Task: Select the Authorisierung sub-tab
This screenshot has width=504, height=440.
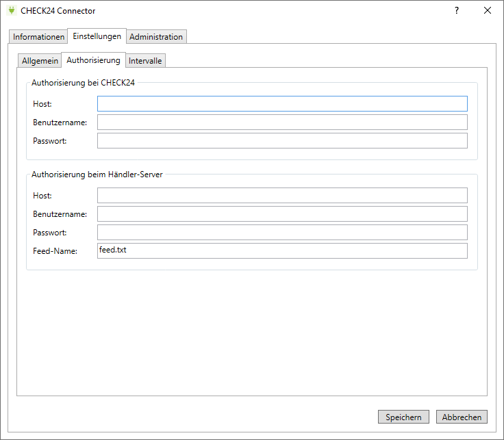Action: pos(93,60)
